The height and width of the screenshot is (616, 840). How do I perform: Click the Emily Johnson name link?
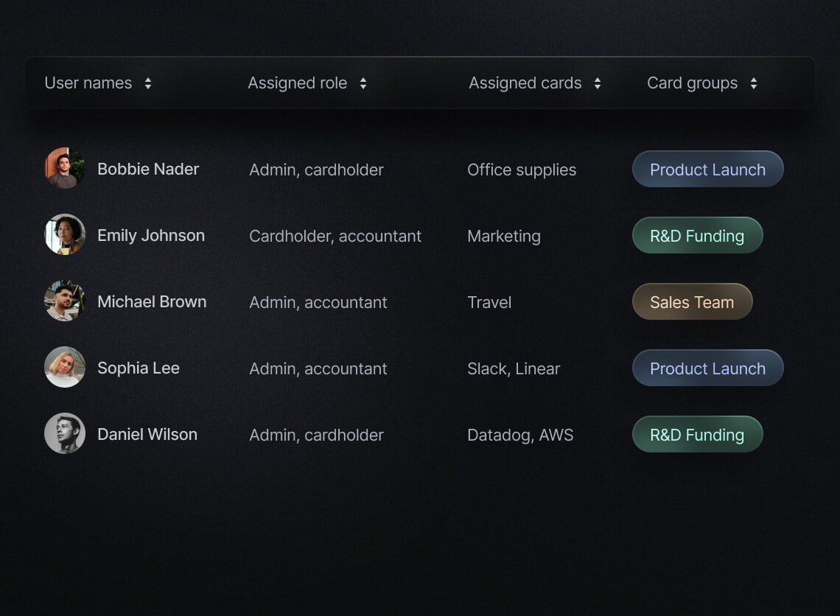(x=151, y=236)
